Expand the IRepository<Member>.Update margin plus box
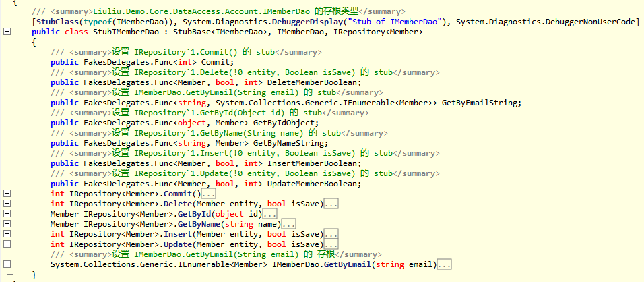The height and width of the screenshot is (282, 644). (x=7, y=245)
